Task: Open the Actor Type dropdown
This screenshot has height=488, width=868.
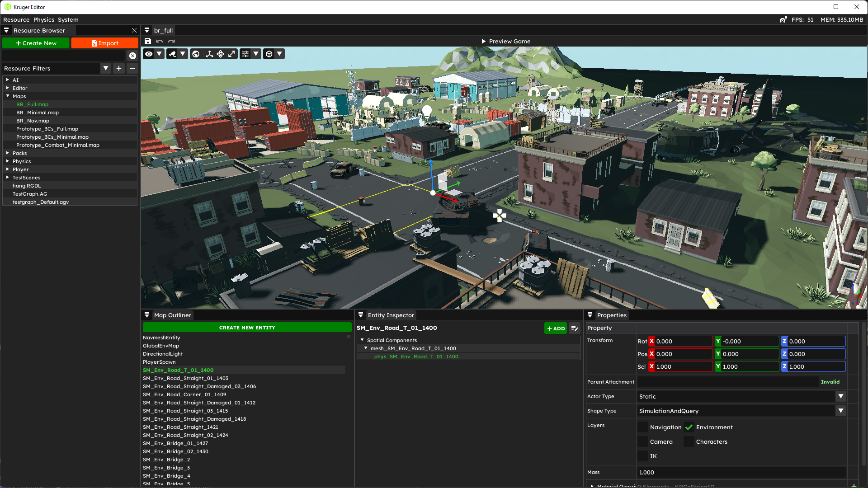Action: point(840,396)
